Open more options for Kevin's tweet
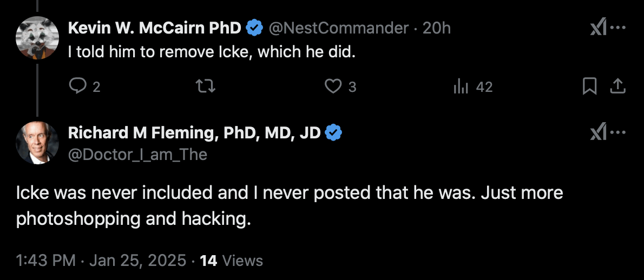The height and width of the screenshot is (280, 644). 618,27
